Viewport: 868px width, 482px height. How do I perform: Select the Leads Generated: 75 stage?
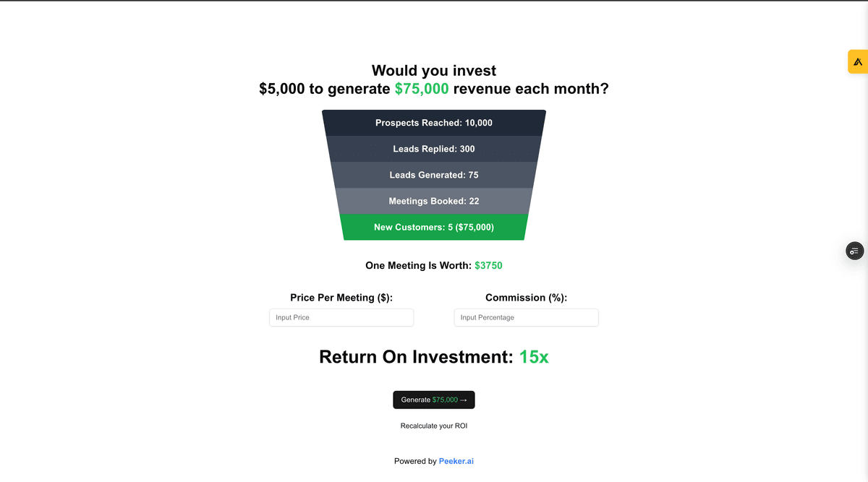coord(434,175)
